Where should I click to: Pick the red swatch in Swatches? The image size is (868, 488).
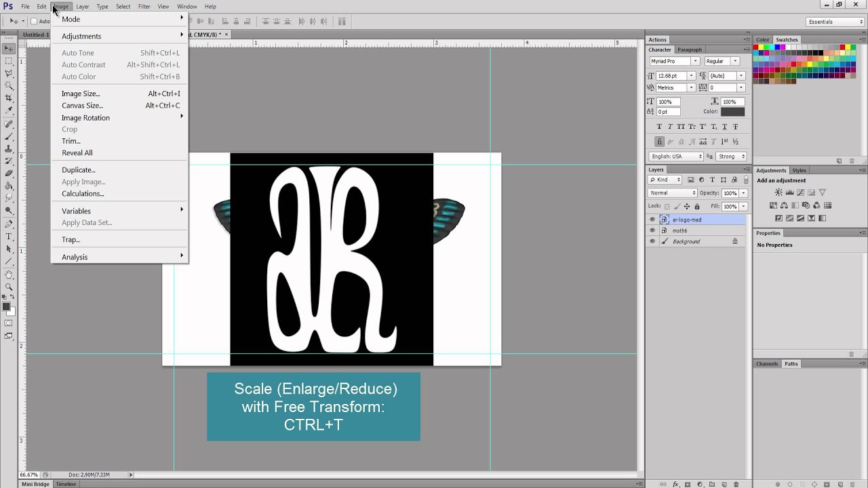tap(755, 47)
